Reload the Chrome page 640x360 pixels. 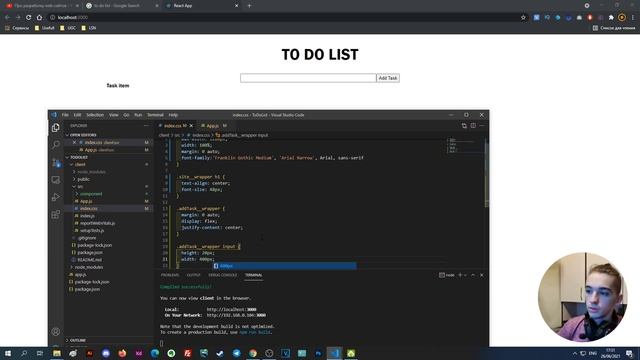click(x=29, y=18)
